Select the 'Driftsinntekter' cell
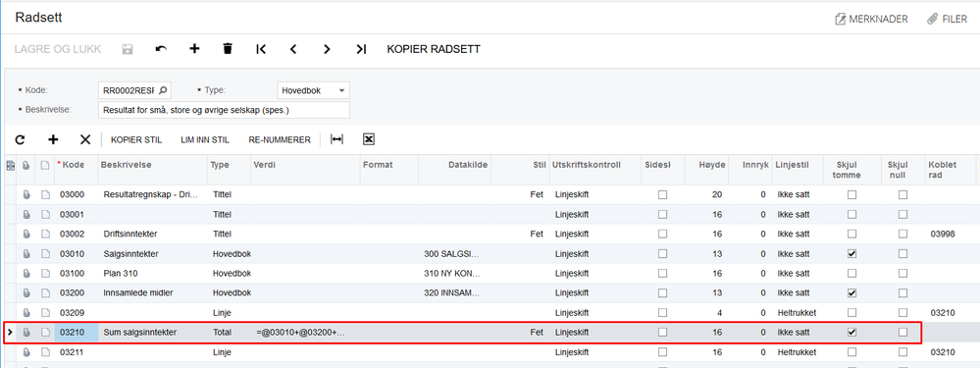 click(130, 235)
